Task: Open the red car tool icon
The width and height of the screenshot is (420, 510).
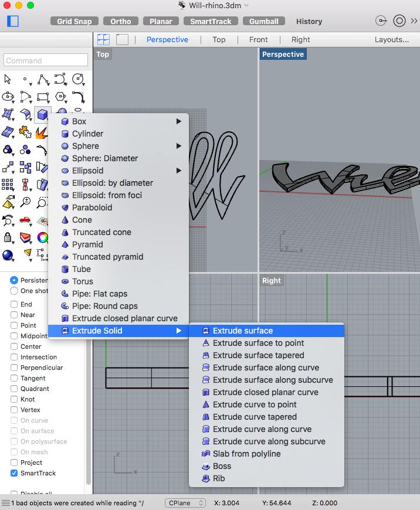Action: [25, 220]
